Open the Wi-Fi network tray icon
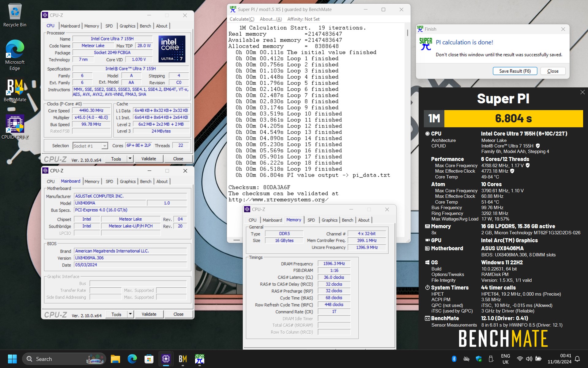 click(520, 359)
